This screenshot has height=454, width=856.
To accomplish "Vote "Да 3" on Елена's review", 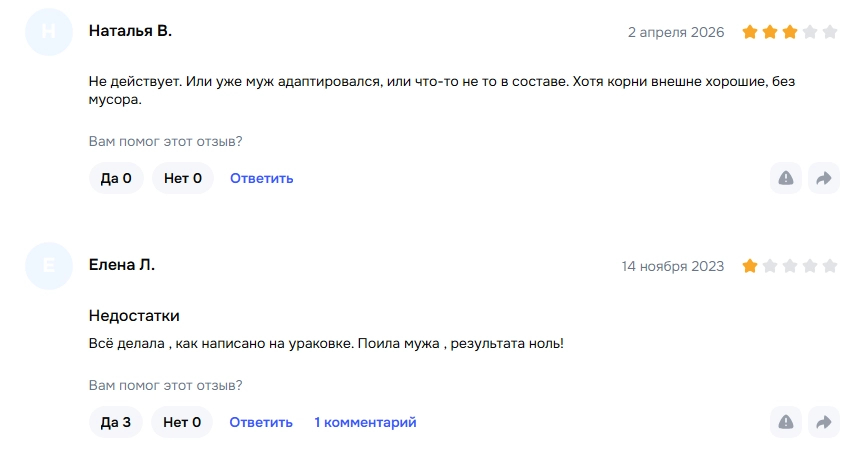I will tap(116, 422).
